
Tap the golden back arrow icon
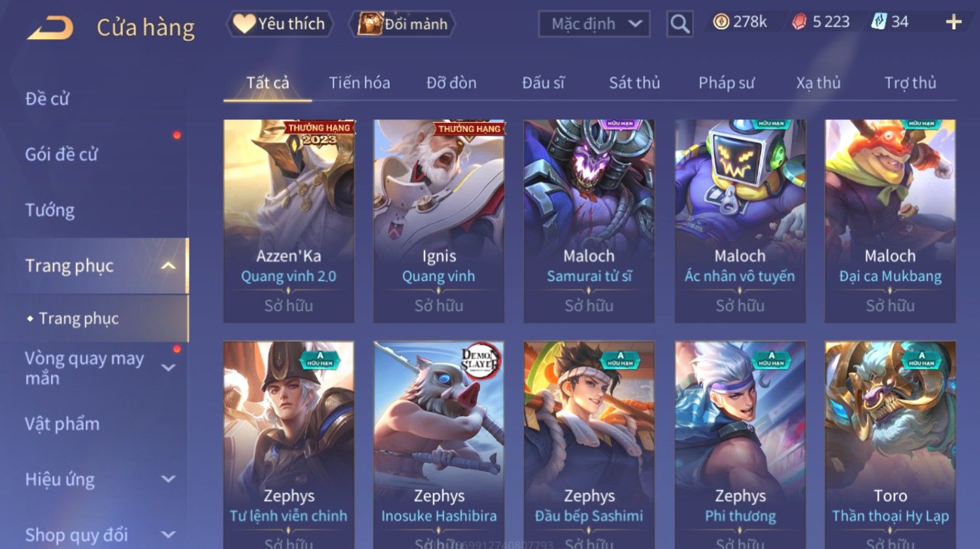point(50,27)
